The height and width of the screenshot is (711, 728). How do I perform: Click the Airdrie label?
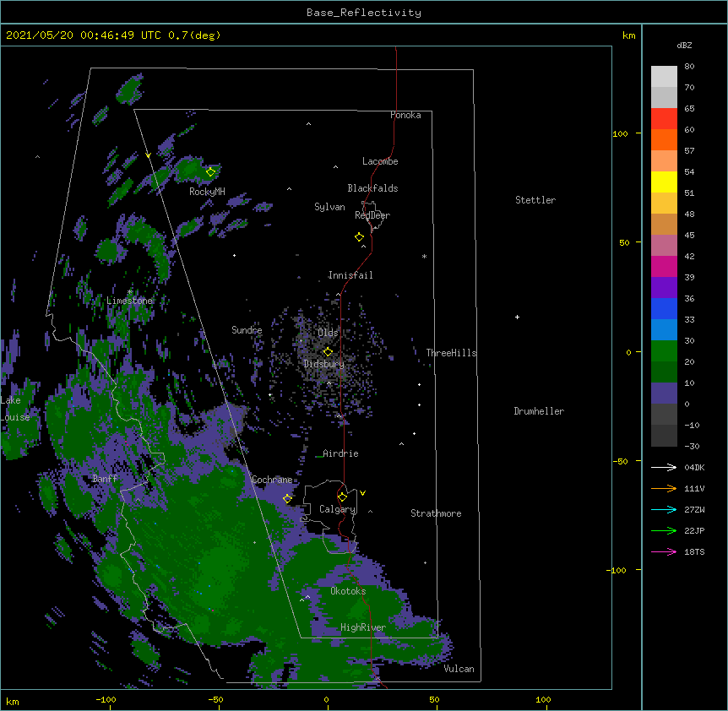tap(340, 453)
